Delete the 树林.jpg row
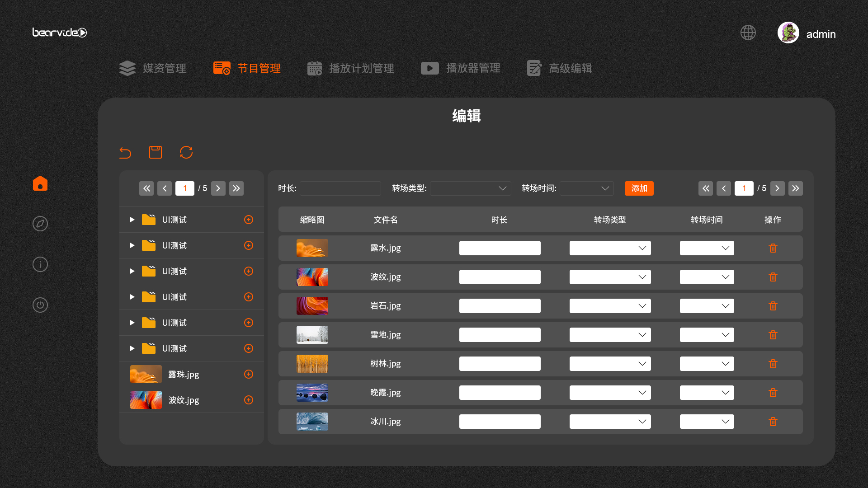The height and width of the screenshot is (488, 868). point(773,364)
